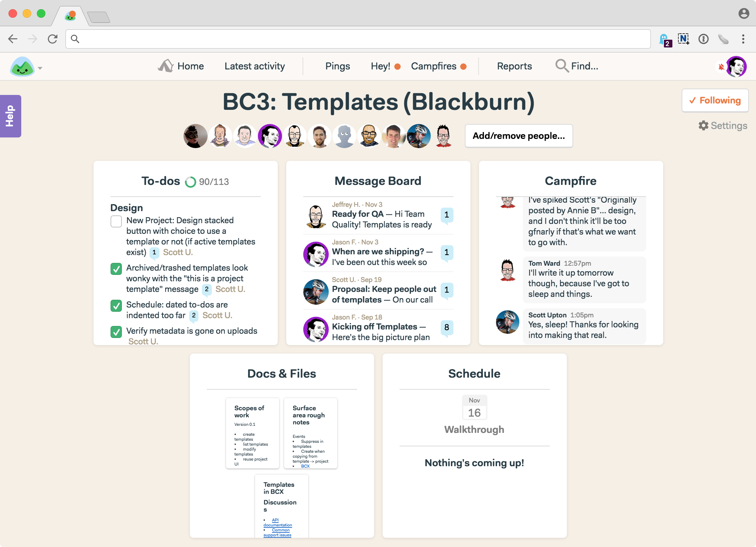The height and width of the screenshot is (547, 756).
Task: Go to Home
Action: (181, 66)
